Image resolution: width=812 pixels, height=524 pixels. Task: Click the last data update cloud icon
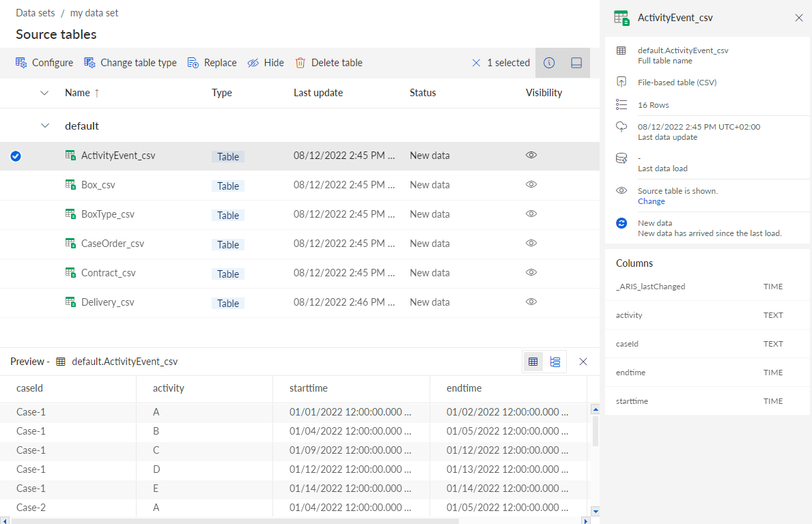621,127
